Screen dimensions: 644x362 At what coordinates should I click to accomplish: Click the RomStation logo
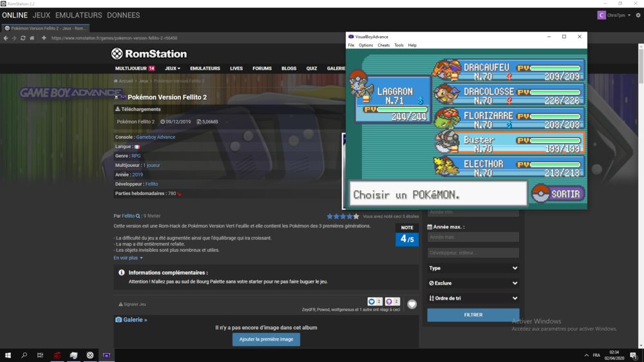click(149, 54)
